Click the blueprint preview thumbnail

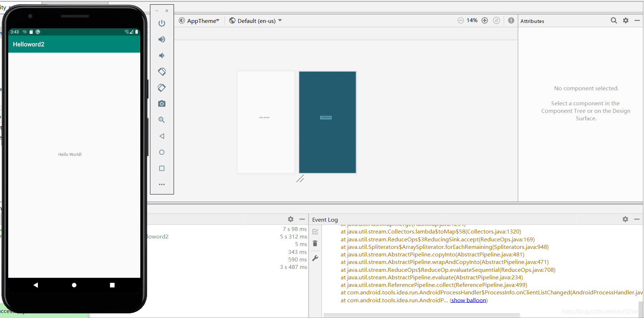(x=328, y=122)
